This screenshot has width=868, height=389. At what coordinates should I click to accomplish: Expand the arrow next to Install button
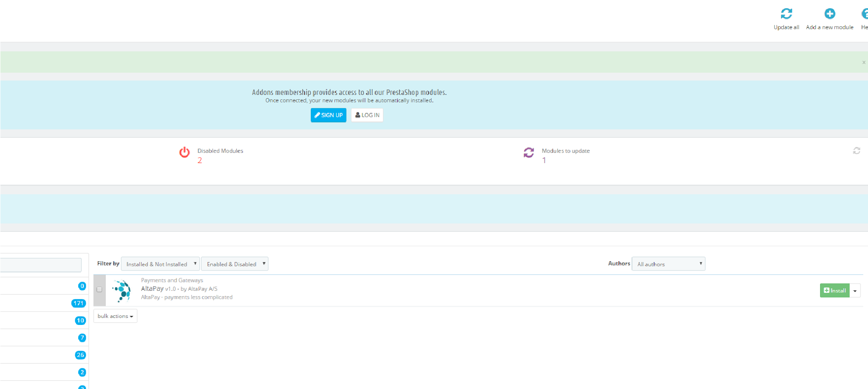(x=855, y=291)
